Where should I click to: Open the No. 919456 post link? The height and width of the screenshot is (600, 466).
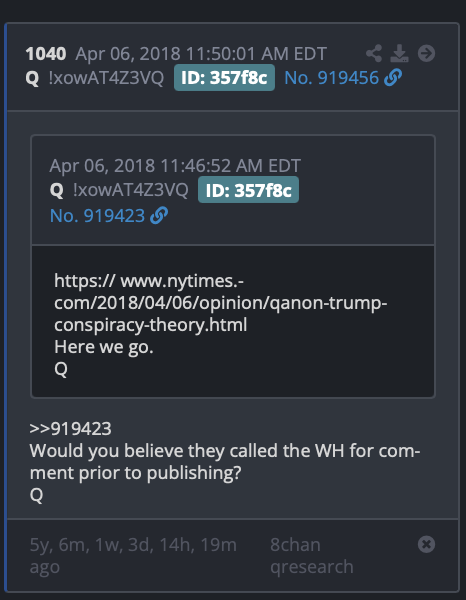(331, 78)
